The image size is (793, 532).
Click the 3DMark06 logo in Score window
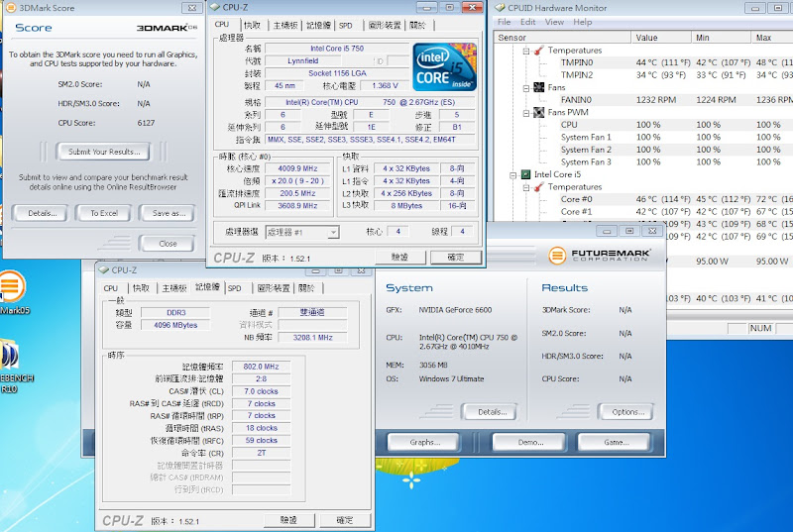tap(167, 28)
